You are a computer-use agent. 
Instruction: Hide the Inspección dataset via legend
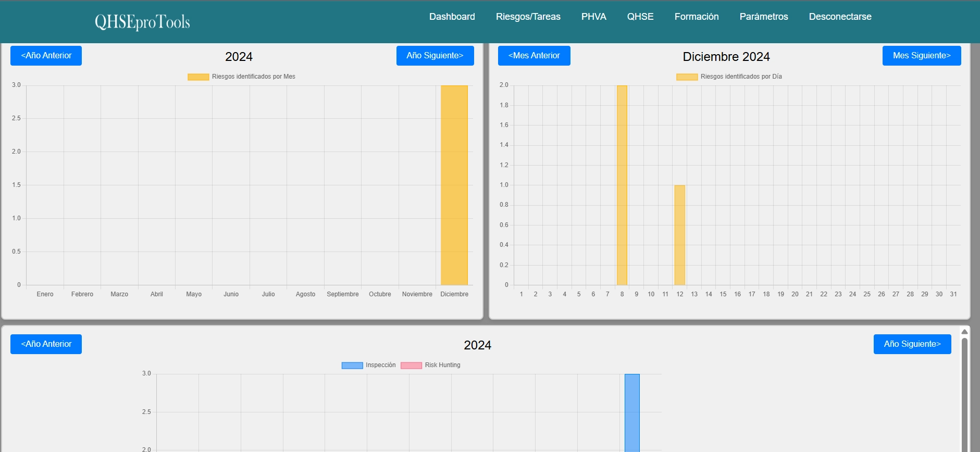pyautogui.click(x=369, y=365)
